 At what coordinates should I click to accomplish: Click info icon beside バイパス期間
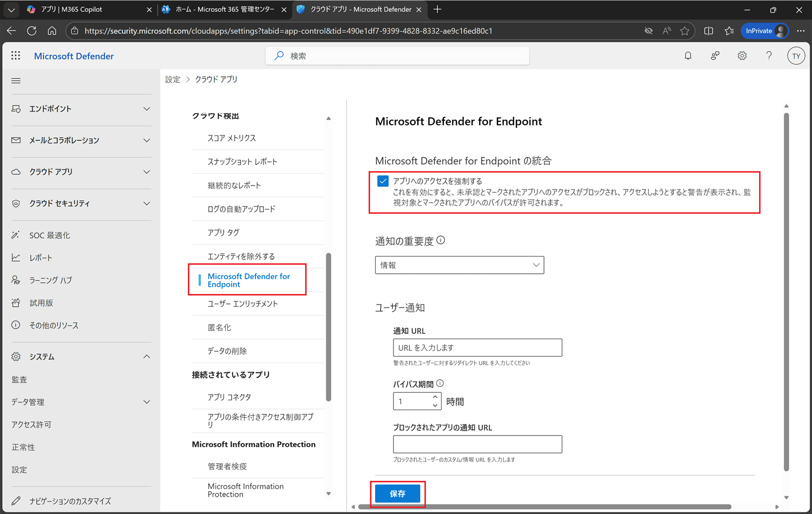point(440,383)
